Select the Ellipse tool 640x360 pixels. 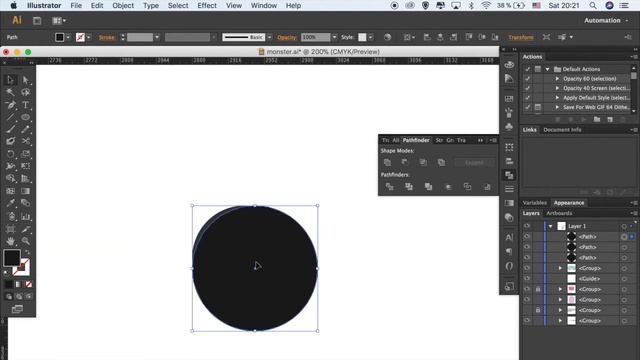coord(25,117)
